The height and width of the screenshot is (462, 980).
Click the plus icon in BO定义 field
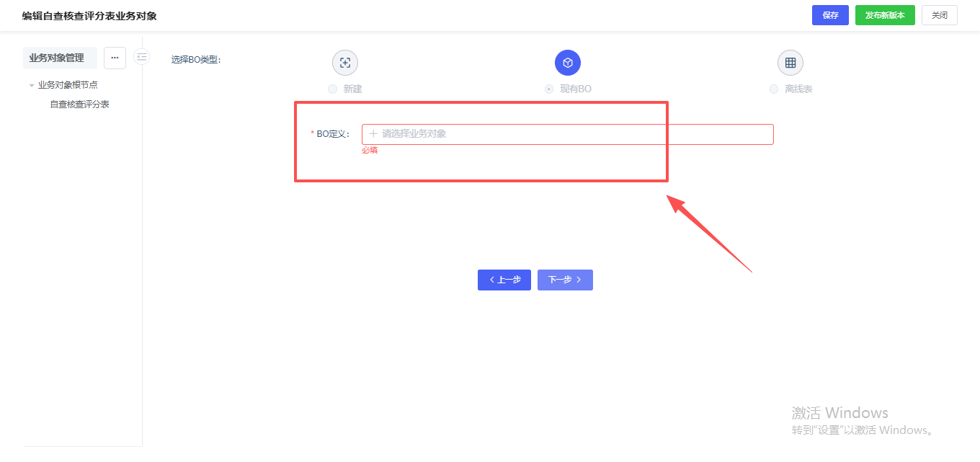tap(373, 134)
